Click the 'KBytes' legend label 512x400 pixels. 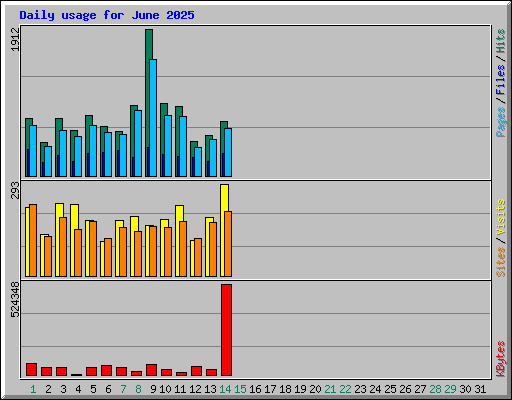[x=500, y=359]
